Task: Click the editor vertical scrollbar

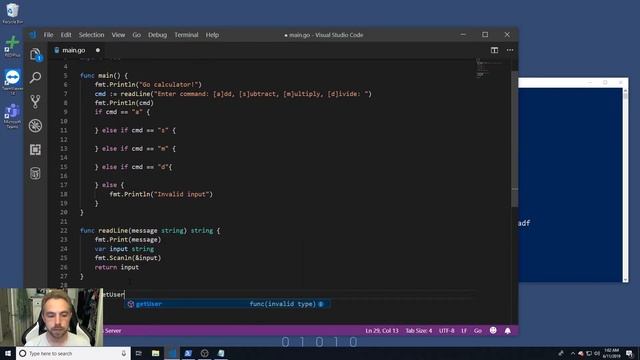Action: pos(515,139)
